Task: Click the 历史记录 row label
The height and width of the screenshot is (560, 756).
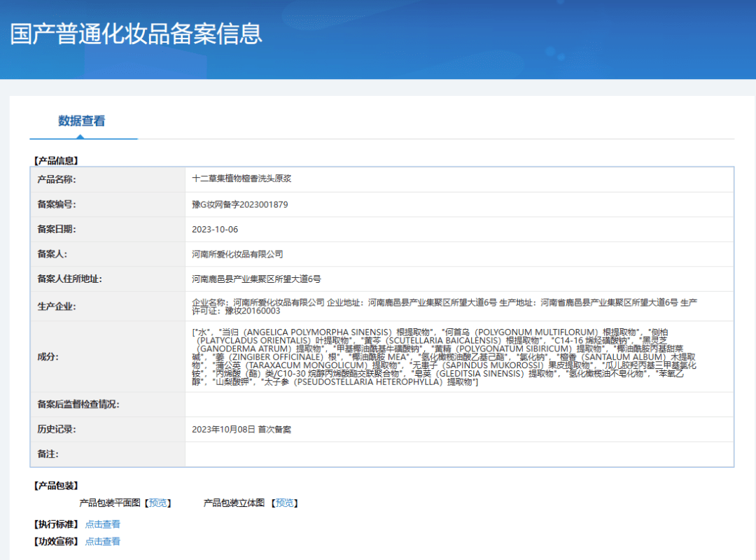Action: [x=57, y=429]
